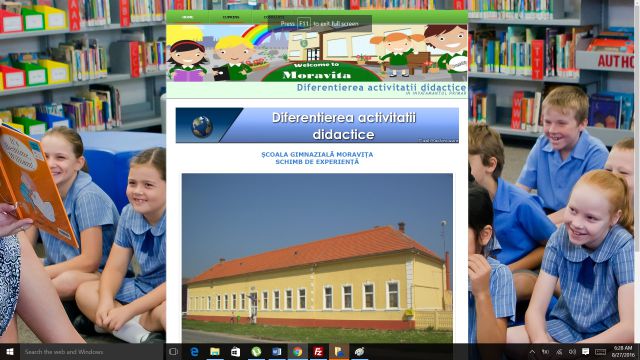640x360 pixels.
Task: Select the third tab in the green site menu
Action: [274, 17]
